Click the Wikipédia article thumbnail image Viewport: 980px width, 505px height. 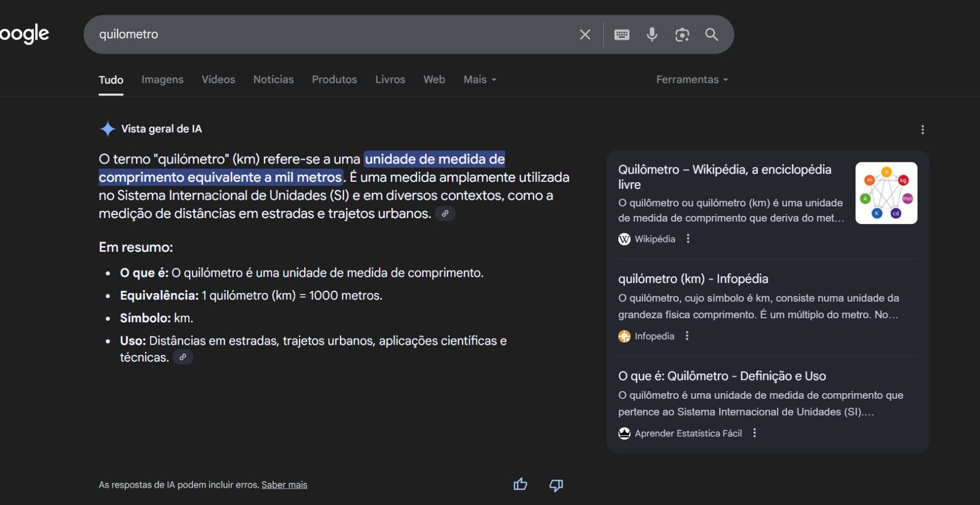click(887, 194)
